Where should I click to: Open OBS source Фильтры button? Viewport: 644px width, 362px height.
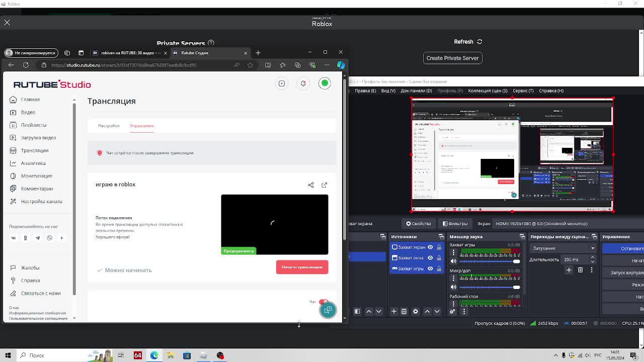(455, 224)
